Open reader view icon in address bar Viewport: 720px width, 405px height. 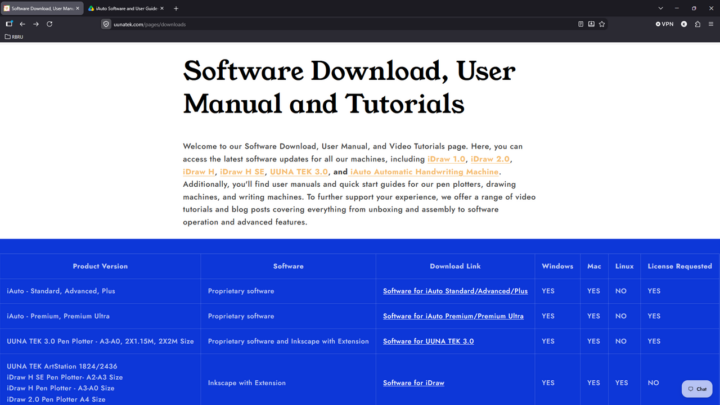(580, 24)
